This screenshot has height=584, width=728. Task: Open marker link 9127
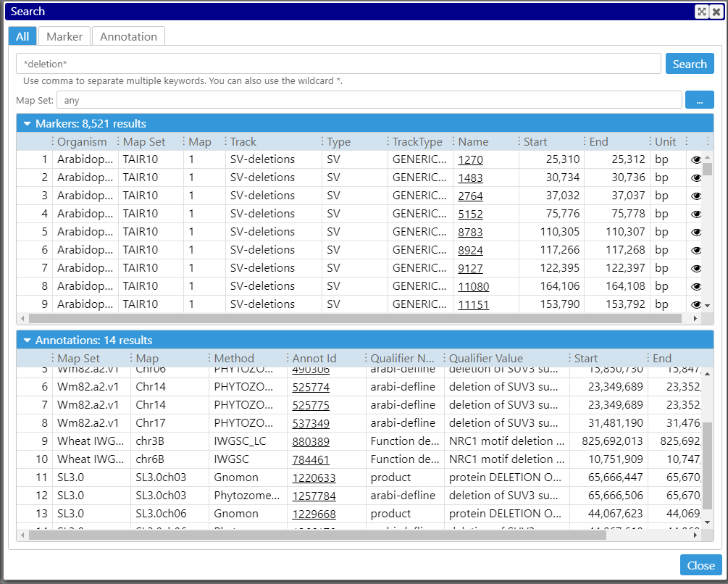pyautogui.click(x=470, y=268)
